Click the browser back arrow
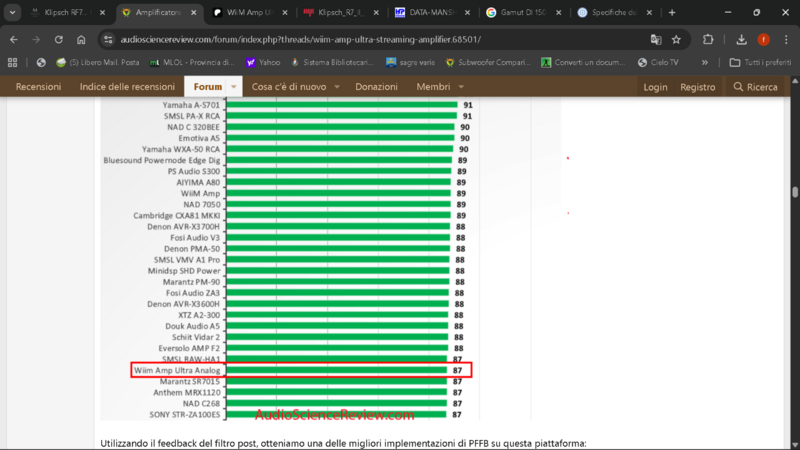Viewport: 800px width, 450px height. point(14,39)
